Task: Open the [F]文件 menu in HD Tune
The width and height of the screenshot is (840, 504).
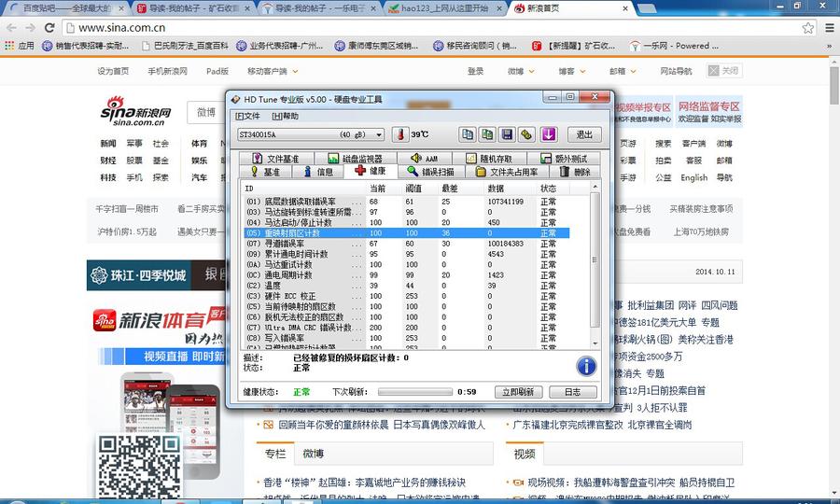Action: click(247, 116)
